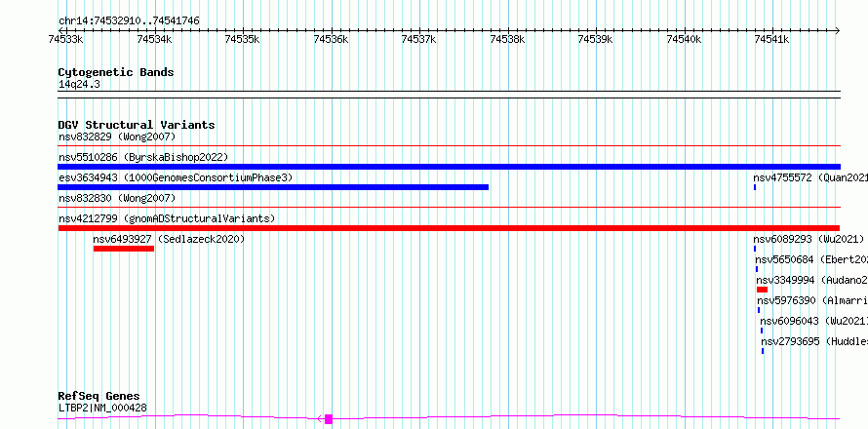Image resolution: width=868 pixels, height=429 pixels.
Task: Click the nsv4755572 (Quan2021) label
Action: [810, 177]
